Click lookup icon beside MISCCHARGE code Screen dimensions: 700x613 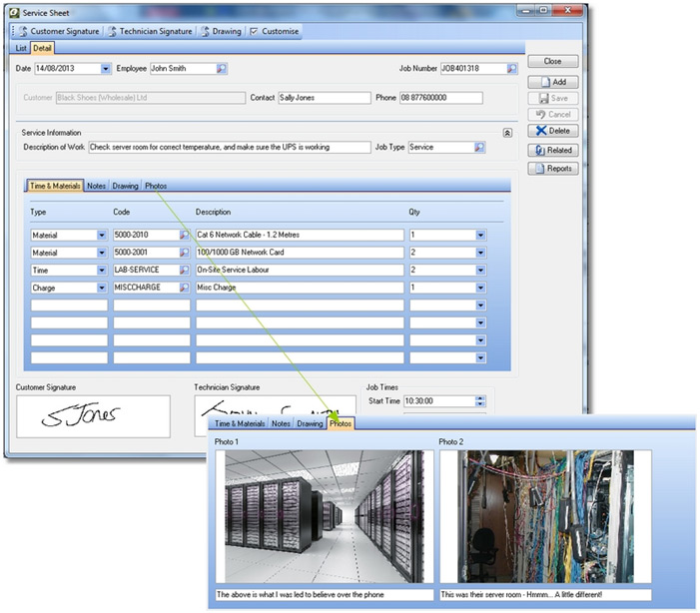pyautogui.click(x=184, y=288)
